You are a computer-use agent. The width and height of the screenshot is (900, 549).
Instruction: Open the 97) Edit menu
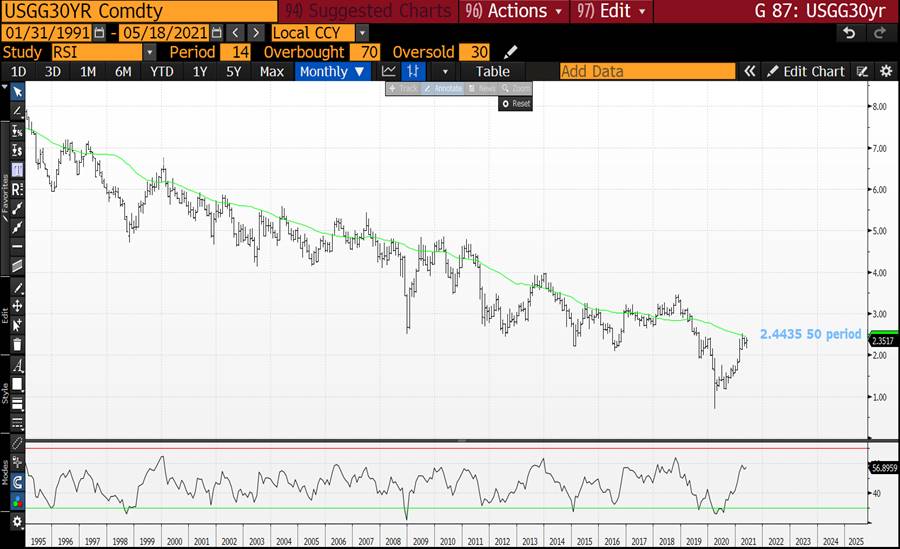point(611,11)
